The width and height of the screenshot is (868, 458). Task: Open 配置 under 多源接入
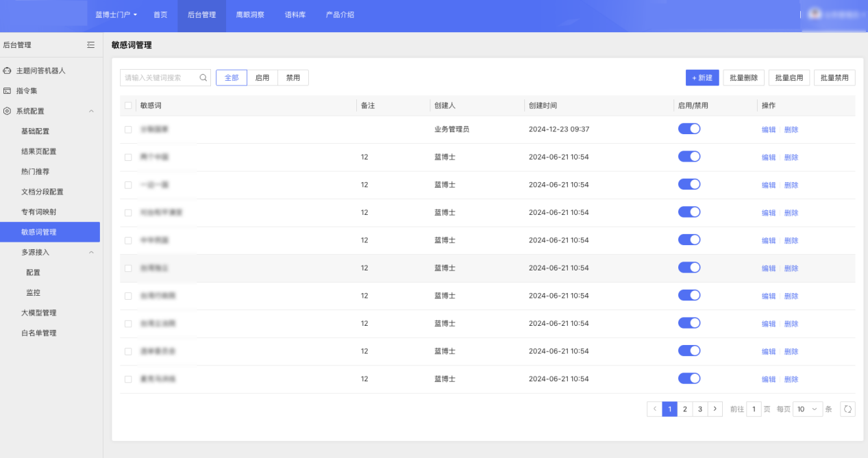[34, 272]
